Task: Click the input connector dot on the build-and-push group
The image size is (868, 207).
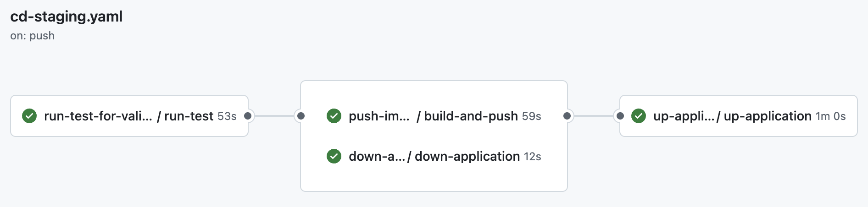Action: 301,116
